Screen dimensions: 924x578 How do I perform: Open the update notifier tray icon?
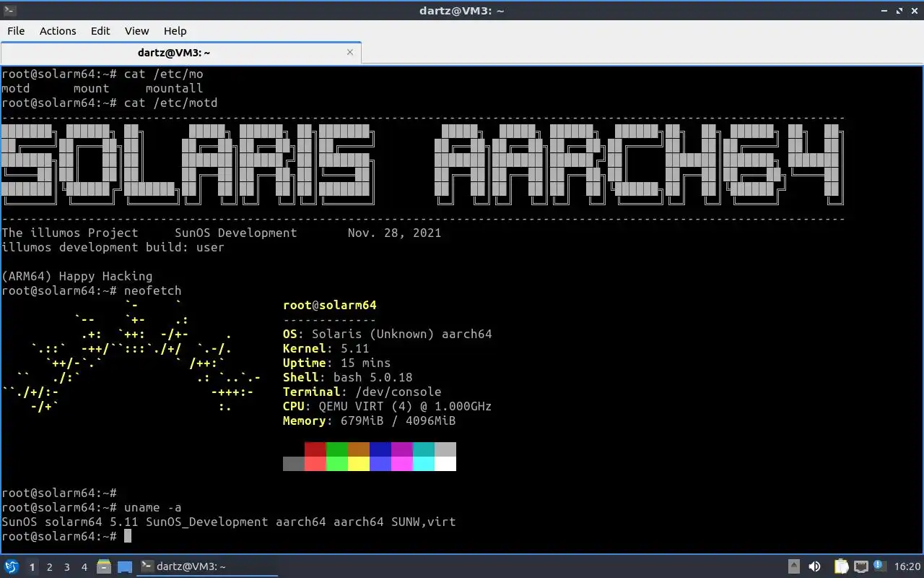879,566
